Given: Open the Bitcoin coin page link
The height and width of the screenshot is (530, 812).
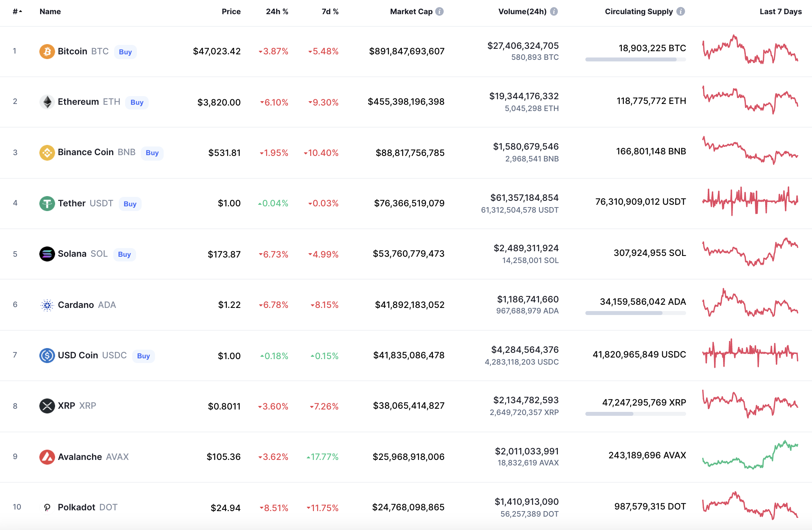Looking at the screenshot, I should 72,51.
